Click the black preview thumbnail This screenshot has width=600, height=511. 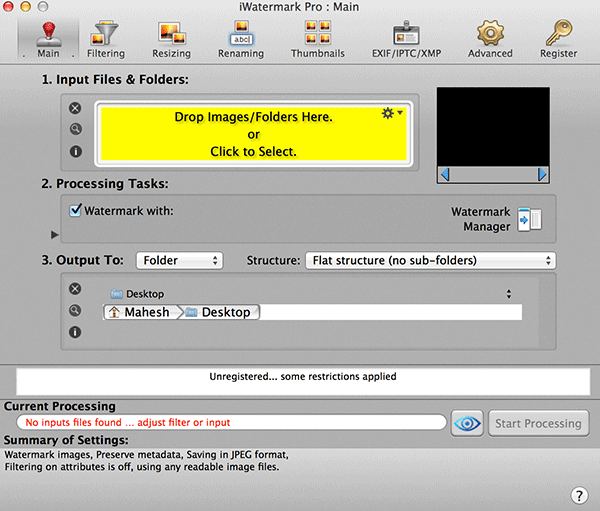click(x=493, y=127)
